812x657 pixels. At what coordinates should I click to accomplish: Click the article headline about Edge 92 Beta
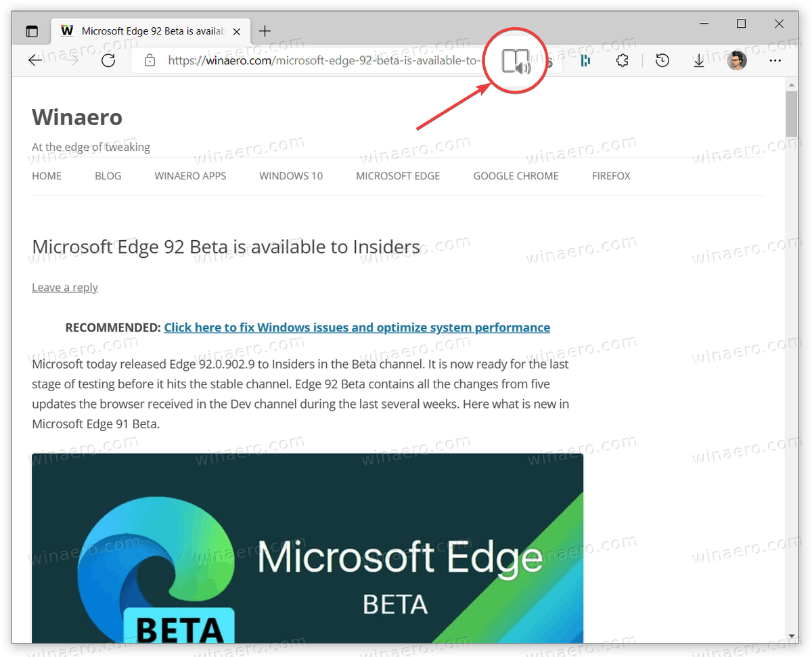pos(226,247)
